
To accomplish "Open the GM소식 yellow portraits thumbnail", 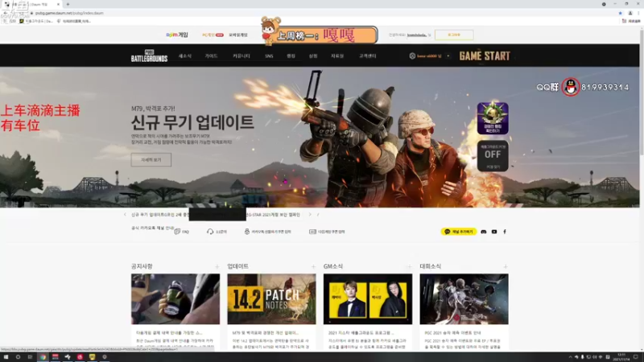I will click(x=368, y=299).
